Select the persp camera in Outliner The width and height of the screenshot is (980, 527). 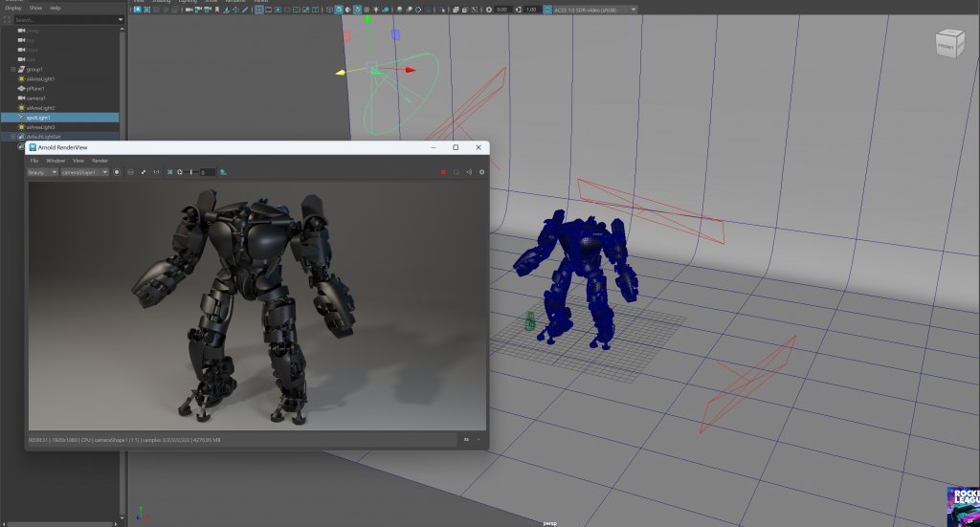tap(33, 31)
